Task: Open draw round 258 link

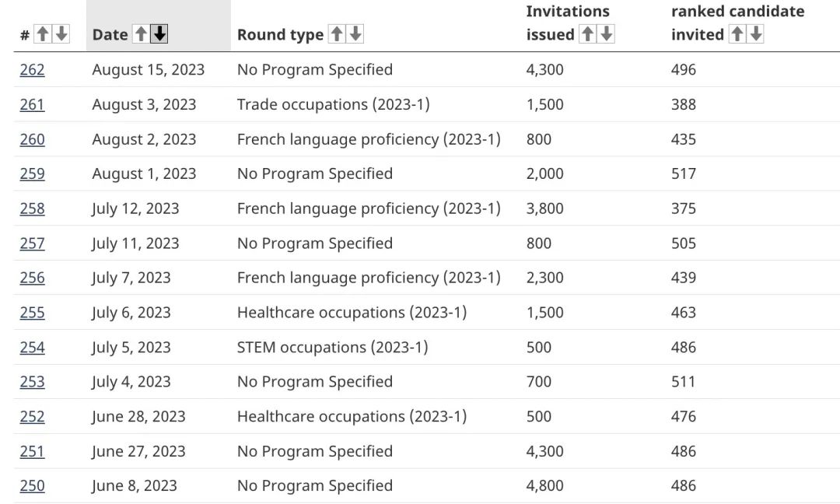Action: (x=32, y=208)
